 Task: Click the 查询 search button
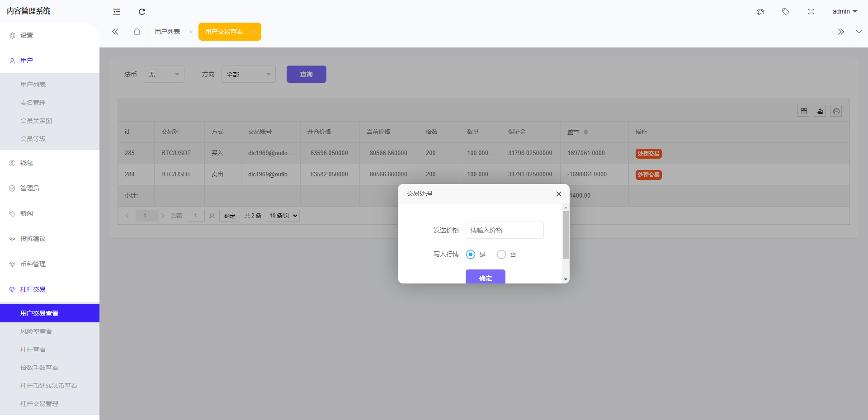[306, 74]
